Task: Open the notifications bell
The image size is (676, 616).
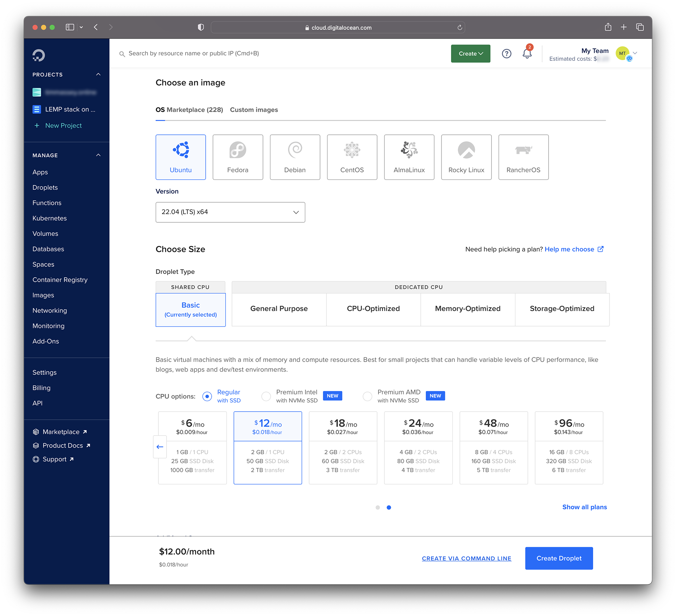Action: pyautogui.click(x=527, y=53)
